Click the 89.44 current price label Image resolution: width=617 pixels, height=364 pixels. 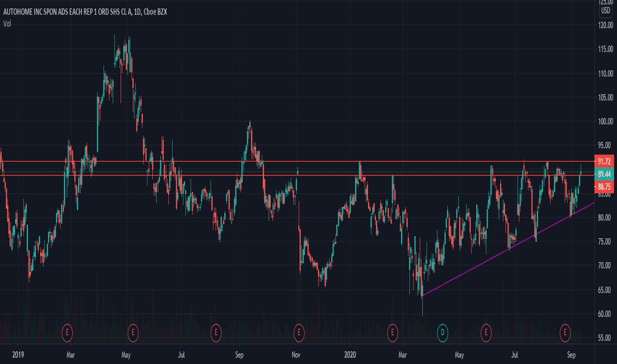(x=604, y=174)
